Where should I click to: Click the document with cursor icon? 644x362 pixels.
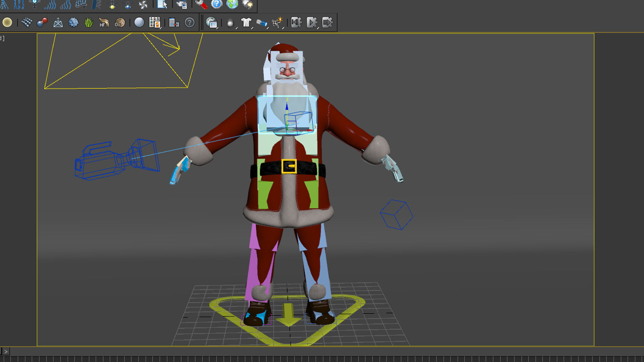162,4
